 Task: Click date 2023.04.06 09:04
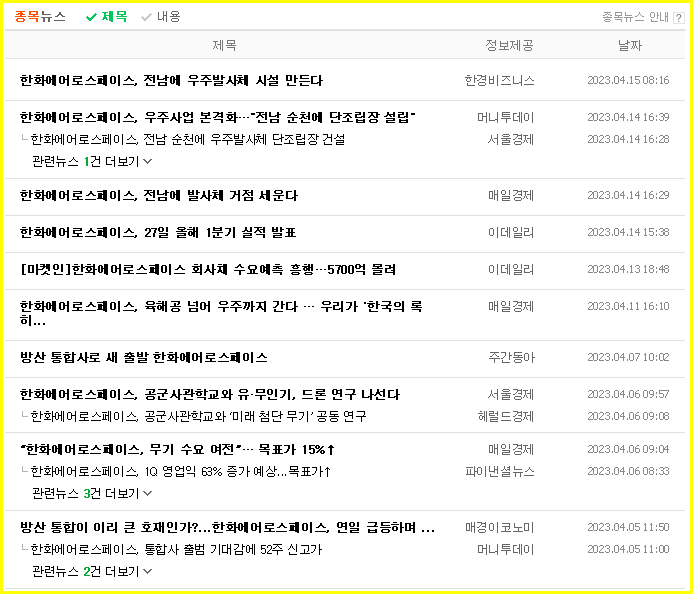click(628, 449)
